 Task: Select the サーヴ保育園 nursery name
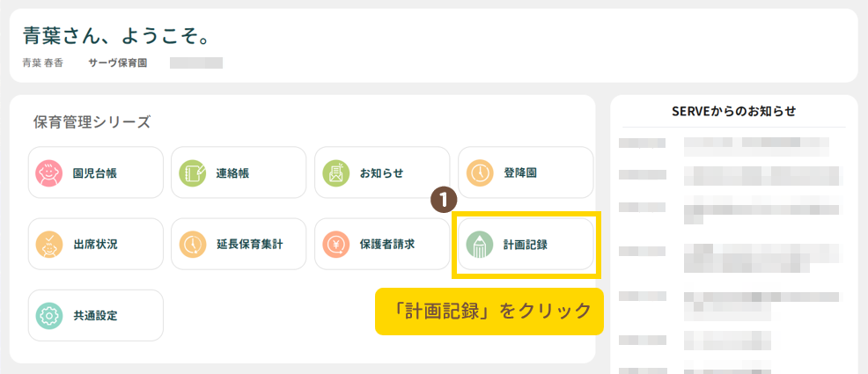tap(117, 63)
